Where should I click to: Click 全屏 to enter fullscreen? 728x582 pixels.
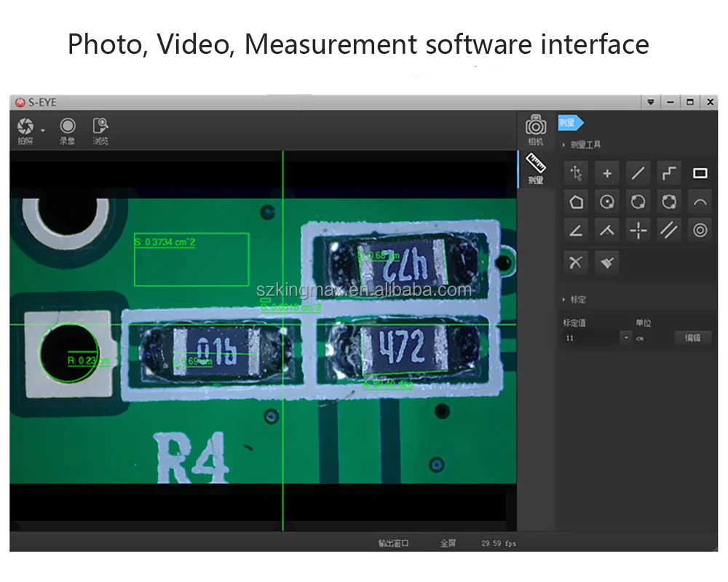[x=448, y=543]
